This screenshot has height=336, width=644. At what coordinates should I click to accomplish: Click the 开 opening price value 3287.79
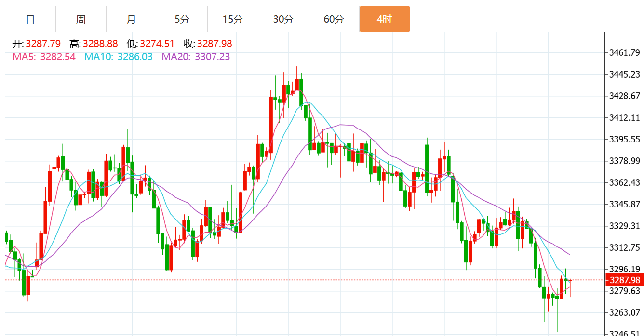point(43,44)
